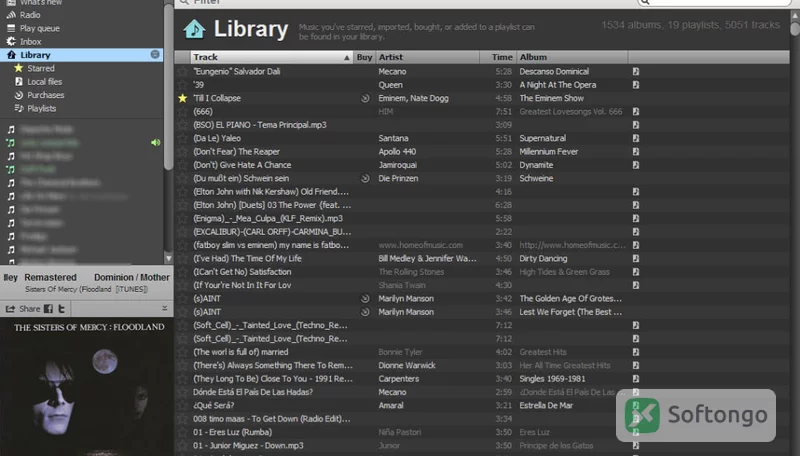Sort by Time column header
This screenshot has width=800, height=456.
tap(498, 57)
